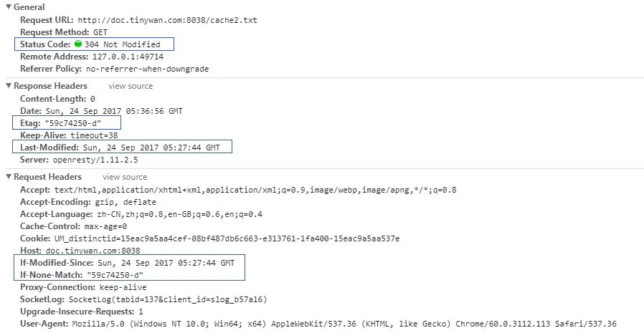Select the Request URL value text
644x333 pixels.
[168, 20]
